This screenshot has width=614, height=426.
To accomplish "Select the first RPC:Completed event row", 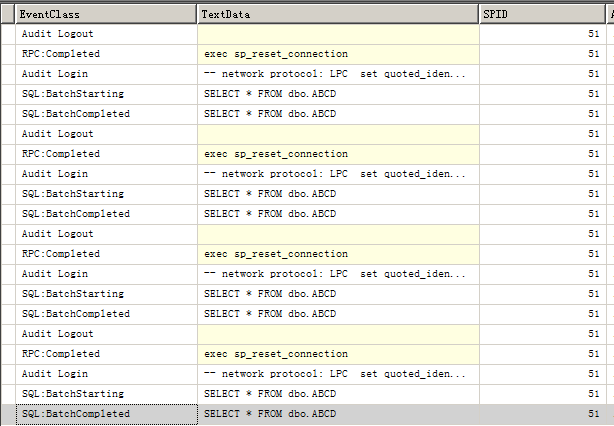I will click(60, 54).
